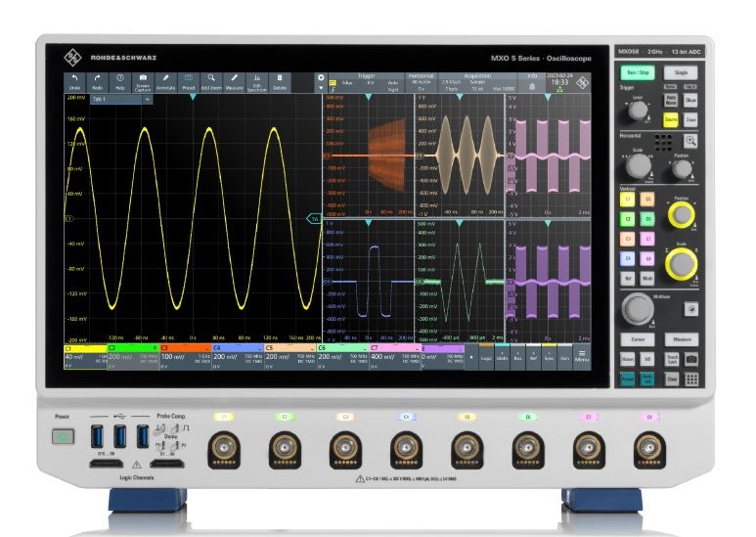The width and height of the screenshot is (756, 537).
Task: Select Tab 1 above the waveform
Action: [115, 100]
